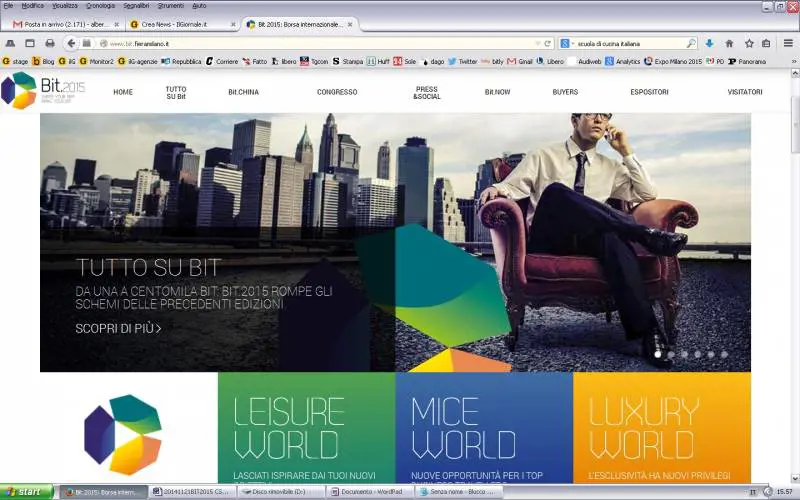Viewport: 800px width, 500px height.
Task: Reload the page with the refresh icon
Action: 547,43
